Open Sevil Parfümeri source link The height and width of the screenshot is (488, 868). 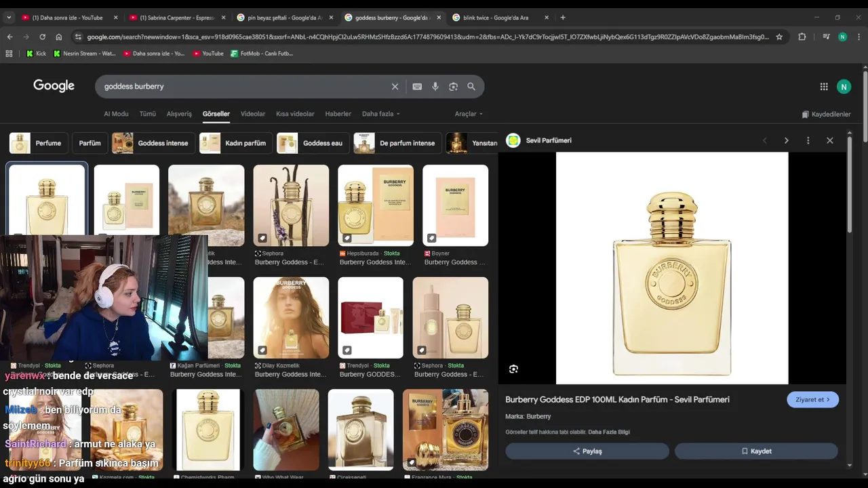(x=549, y=140)
